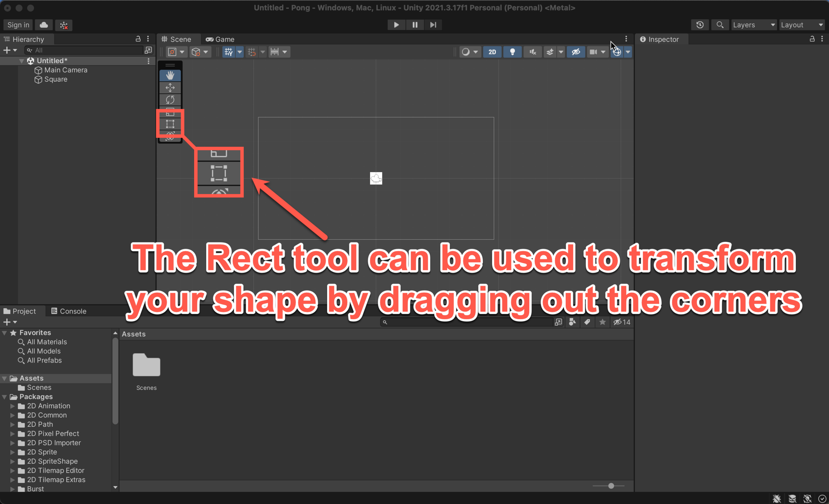Screen dimensions: 829x504
Task: Click the asset icon size slider
Action: [611, 486]
